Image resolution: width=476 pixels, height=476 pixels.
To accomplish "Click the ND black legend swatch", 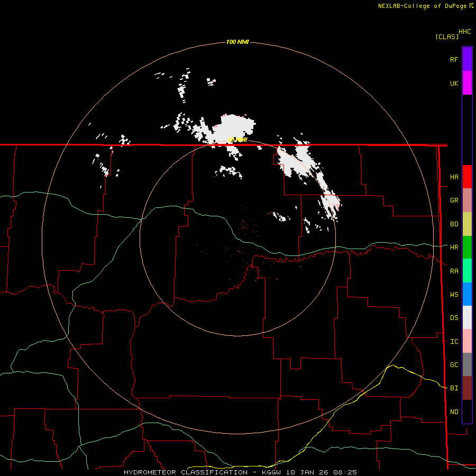I will click(x=467, y=411).
